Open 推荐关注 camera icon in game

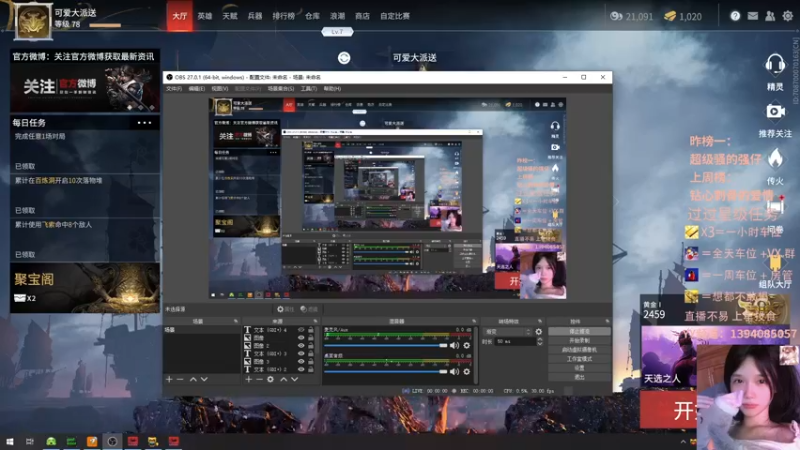pyautogui.click(x=775, y=111)
